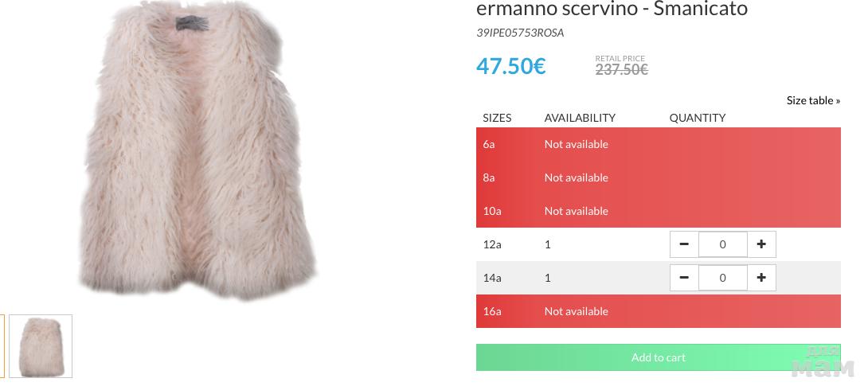868x390 pixels.
Task: Click the AVAILABILITY column header
Action: 580,118
